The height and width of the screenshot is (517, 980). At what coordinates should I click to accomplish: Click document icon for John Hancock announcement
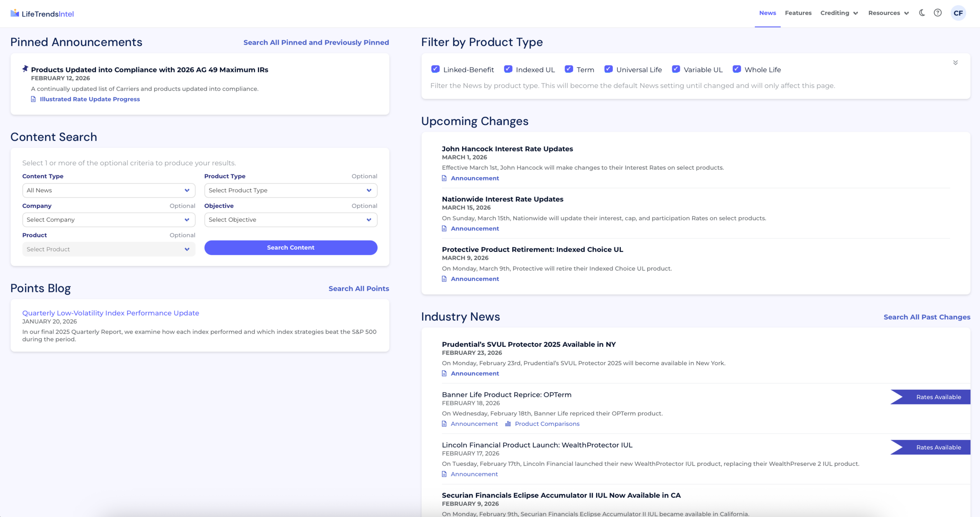coord(444,178)
